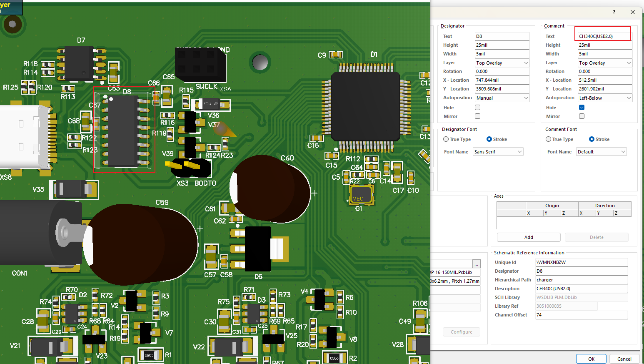Click the footprint browse ellipsis button

click(476, 264)
